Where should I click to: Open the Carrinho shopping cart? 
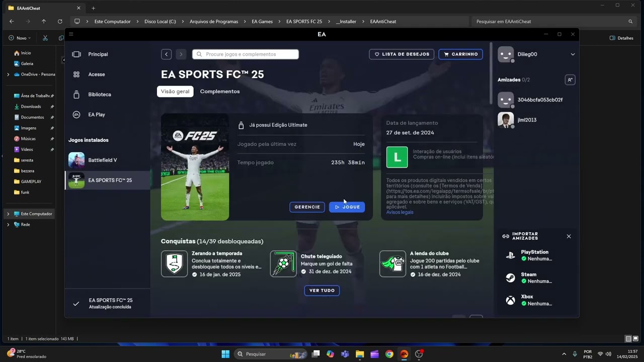click(461, 54)
